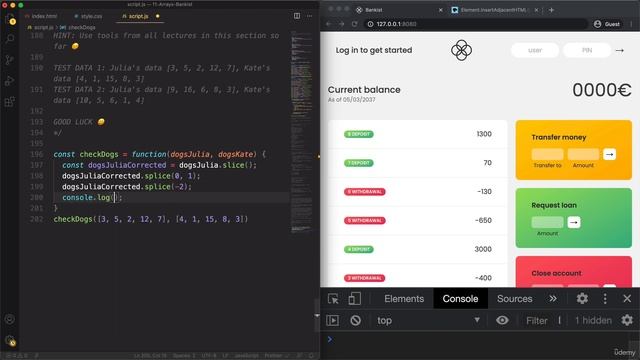
Task: Switch to the Sources tab
Action: (515, 299)
